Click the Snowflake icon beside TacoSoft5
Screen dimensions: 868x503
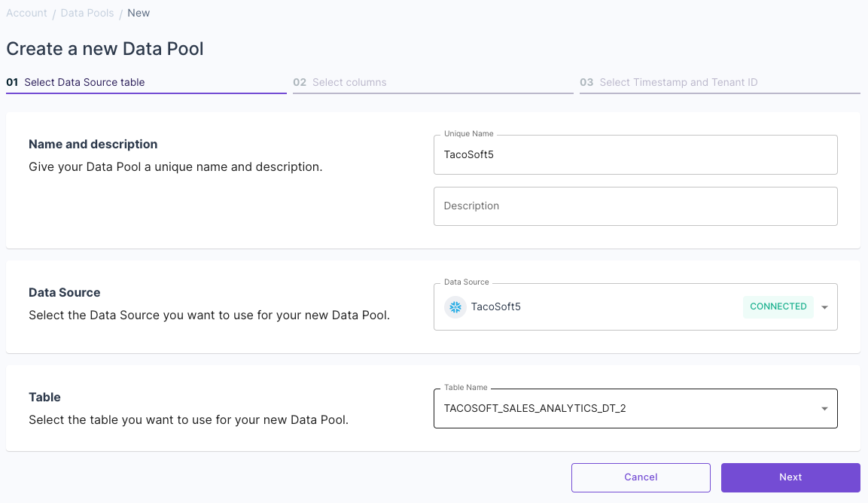tap(455, 307)
